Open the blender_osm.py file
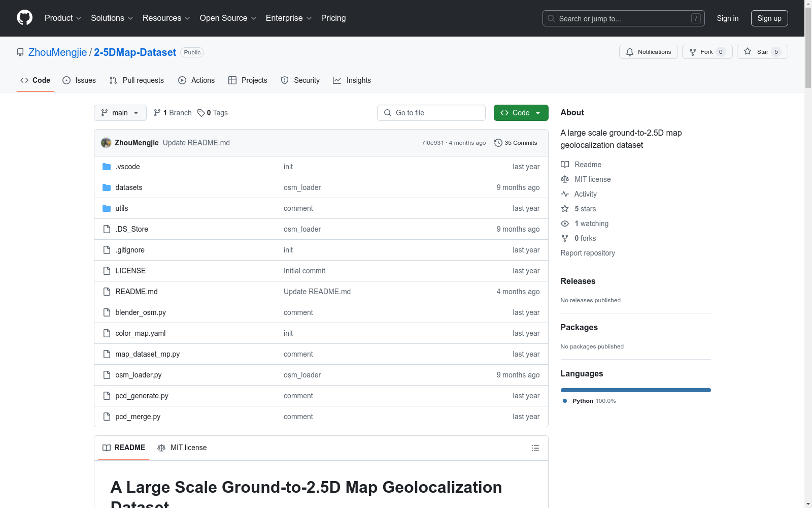 click(141, 312)
